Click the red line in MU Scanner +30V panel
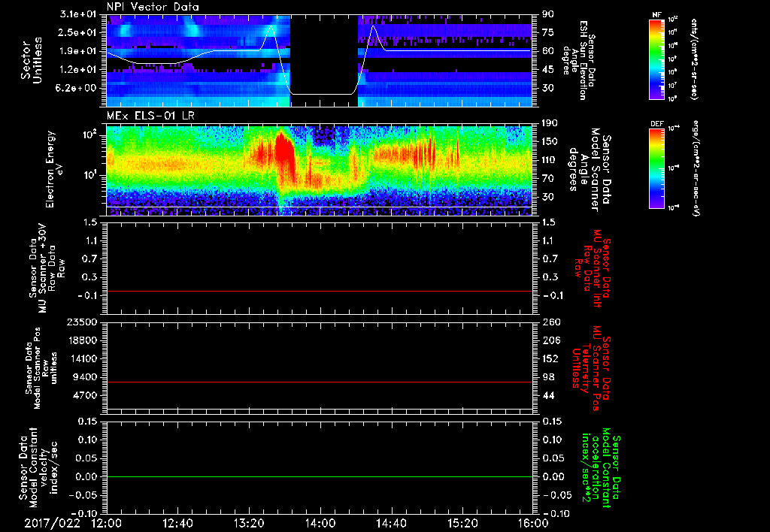This screenshot has height=532, width=770. [x=320, y=291]
